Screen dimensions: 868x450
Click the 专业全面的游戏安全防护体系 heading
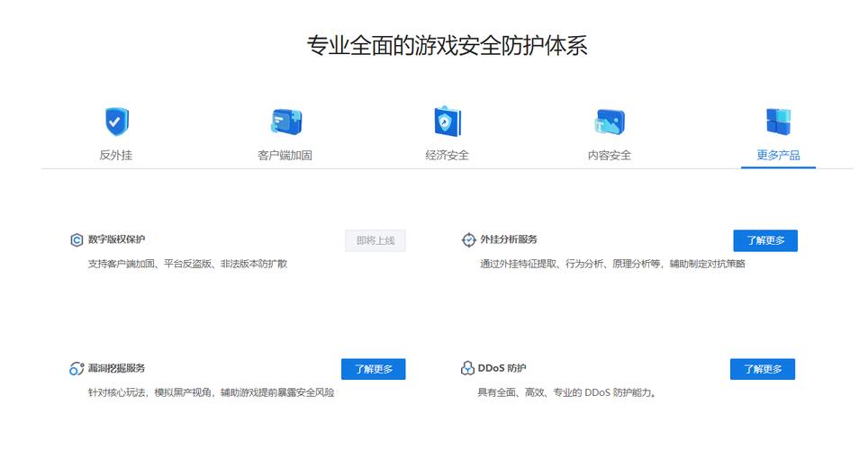[x=448, y=45]
